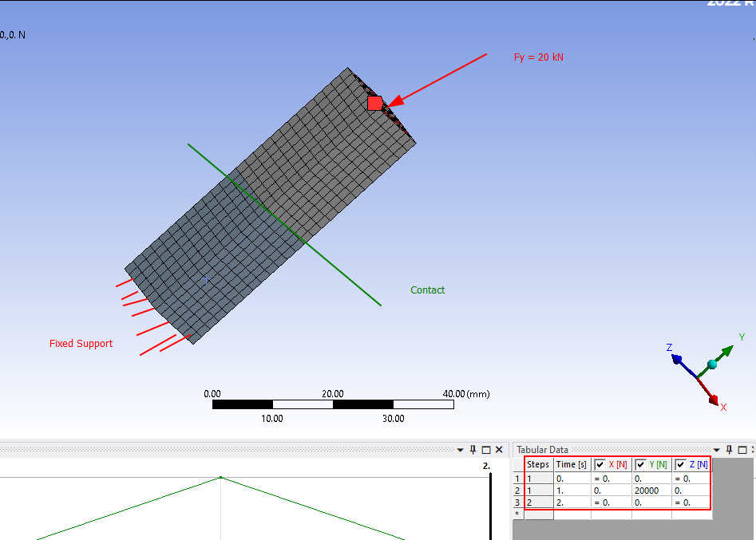Image resolution: width=756 pixels, height=540 pixels.
Task: Uncheck the Z [N] component checkbox
Action: pyautogui.click(x=679, y=465)
